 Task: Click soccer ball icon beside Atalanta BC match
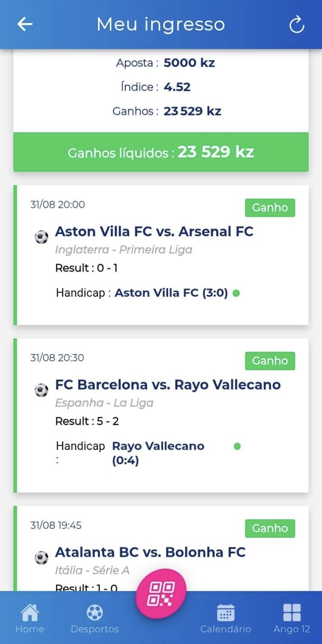click(x=41, y=558)
